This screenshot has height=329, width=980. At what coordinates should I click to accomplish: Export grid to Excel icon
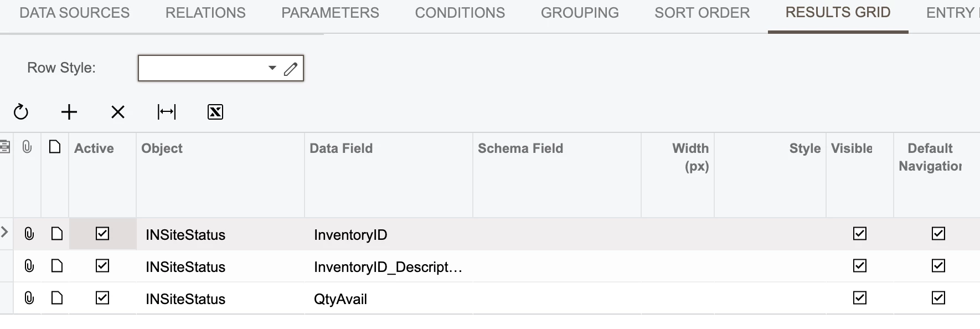[215, 112]
